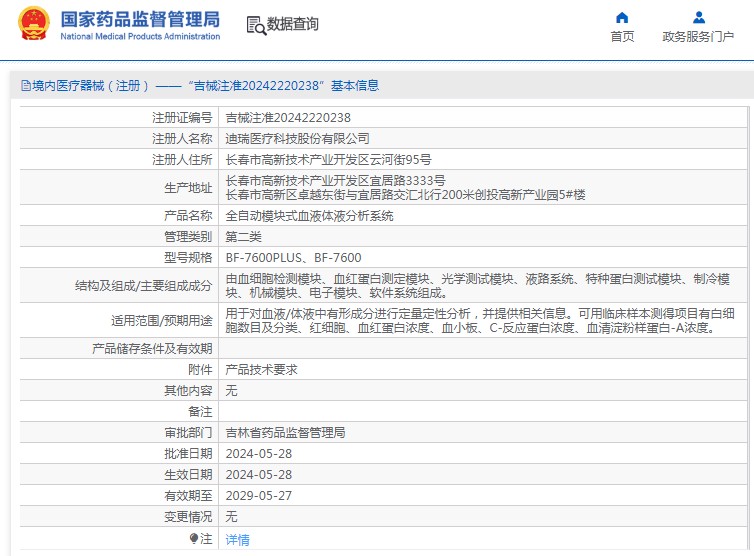The width and height of the screenshot is (754, 556).
Task: Click the 政务服务门户 user icon
Action: tap(699, 18)
